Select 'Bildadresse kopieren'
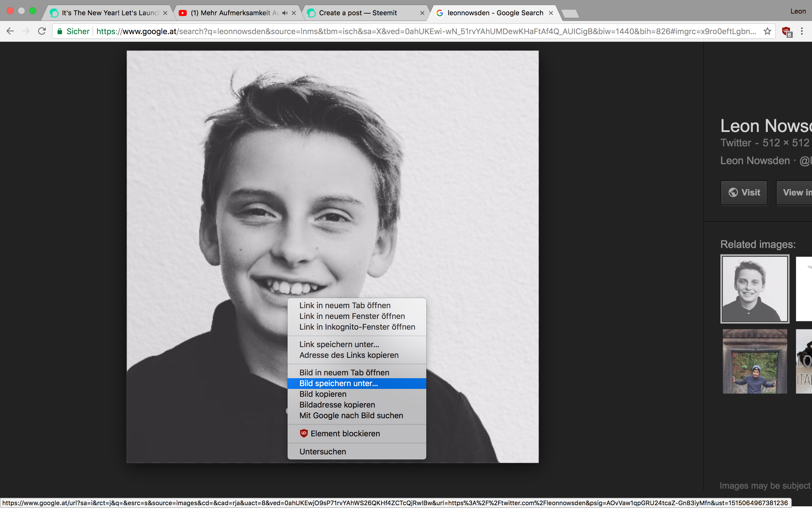The width and height of the screenshot is (812, 508). (x=357, y=405)
